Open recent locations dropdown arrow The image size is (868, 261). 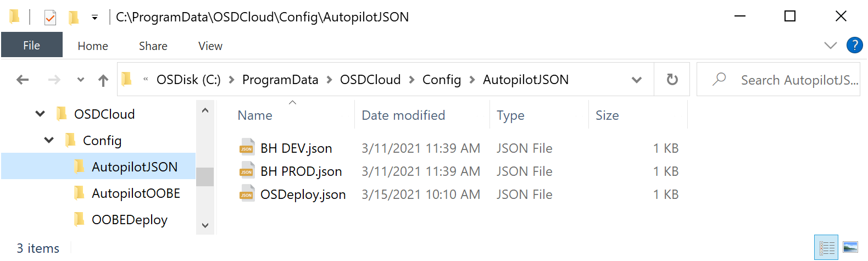pos(81,80)
